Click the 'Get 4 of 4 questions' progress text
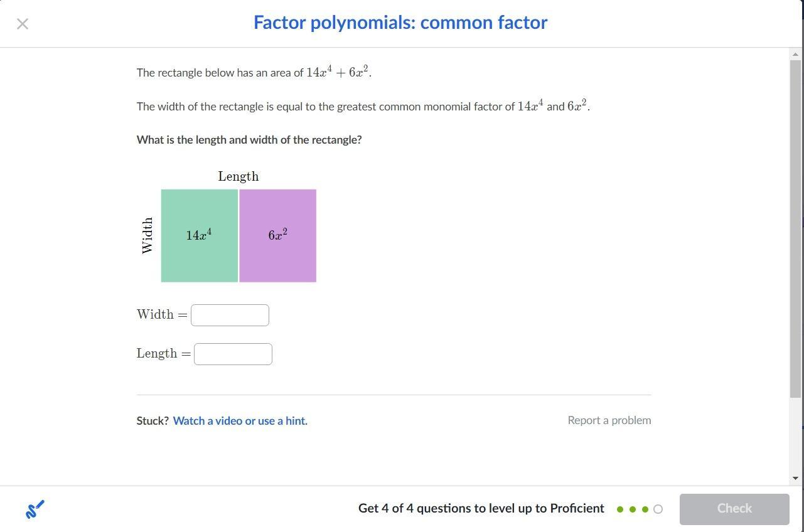Viewport: 804px width, 532px height. pos(481,508)
